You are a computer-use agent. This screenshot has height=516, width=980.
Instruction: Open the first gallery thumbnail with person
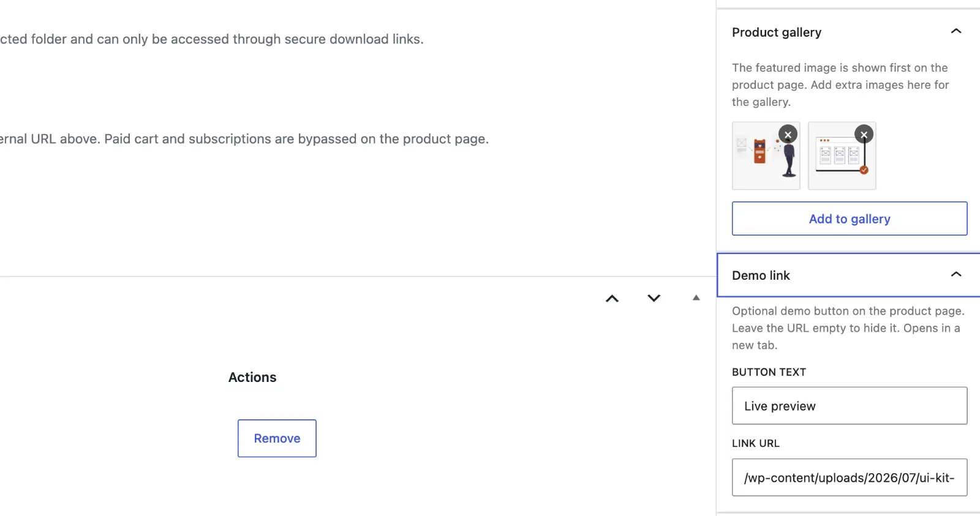click(x=766, y=156)
